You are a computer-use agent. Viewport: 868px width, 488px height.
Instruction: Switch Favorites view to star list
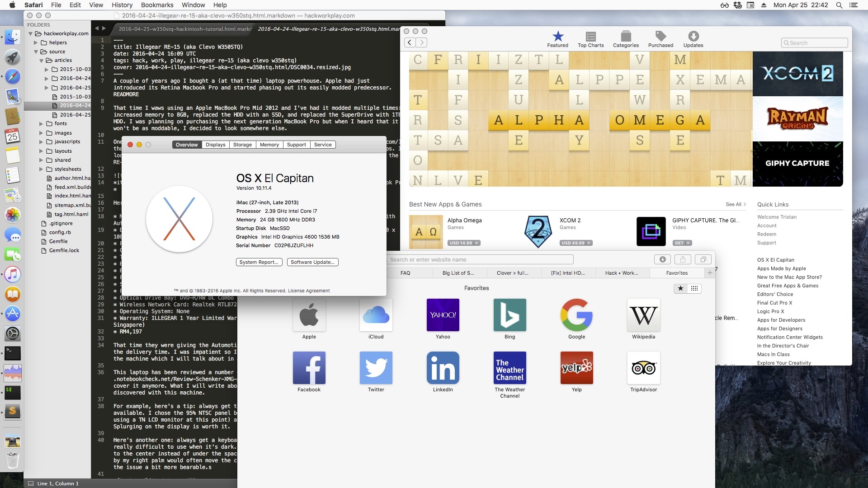pos(680,288)
